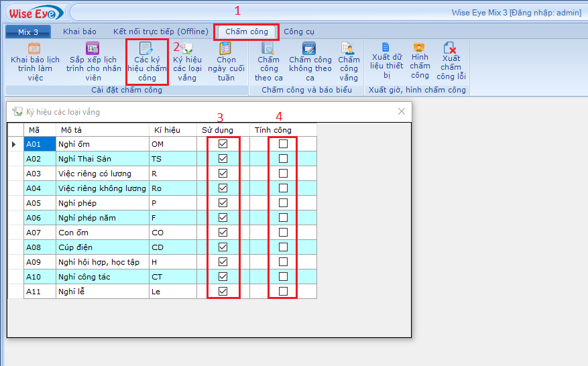Open Chấm công theo ca icon

tap(268, 49)
